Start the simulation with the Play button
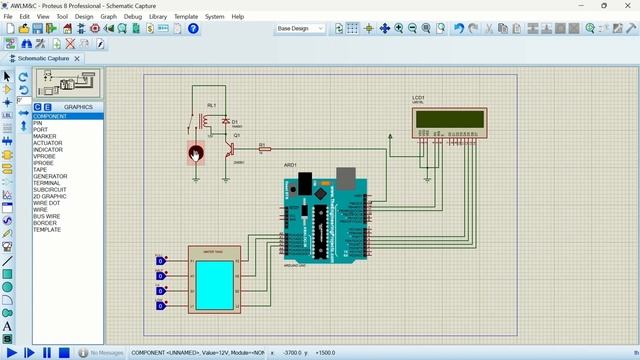Viewport: 640px width, 360px height. tap(11, 353)
